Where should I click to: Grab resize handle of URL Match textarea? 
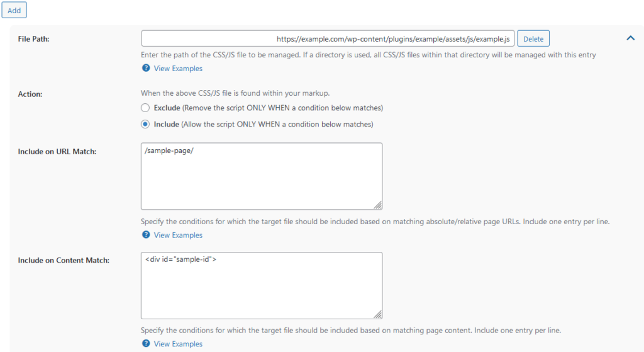[378, 205]
